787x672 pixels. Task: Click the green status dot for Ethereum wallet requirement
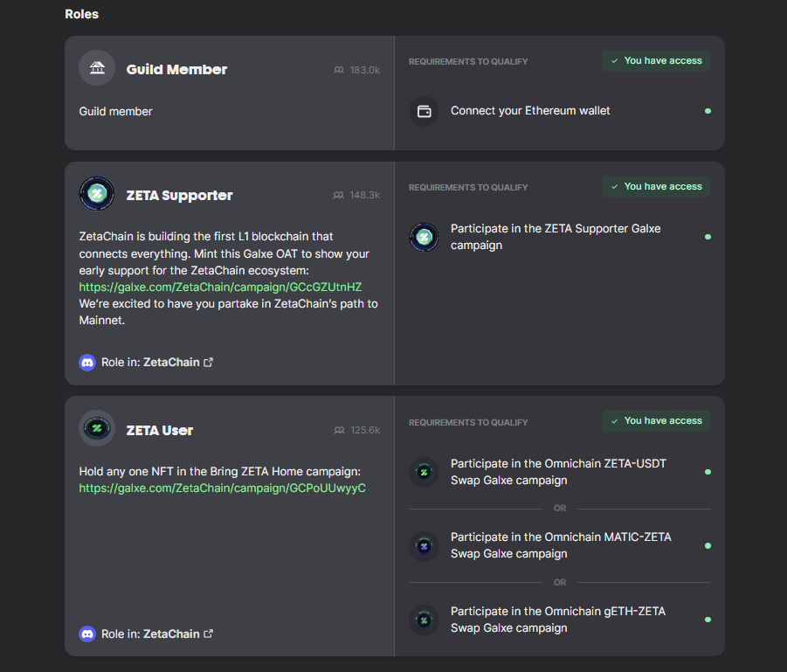click(x=708, y=111)
